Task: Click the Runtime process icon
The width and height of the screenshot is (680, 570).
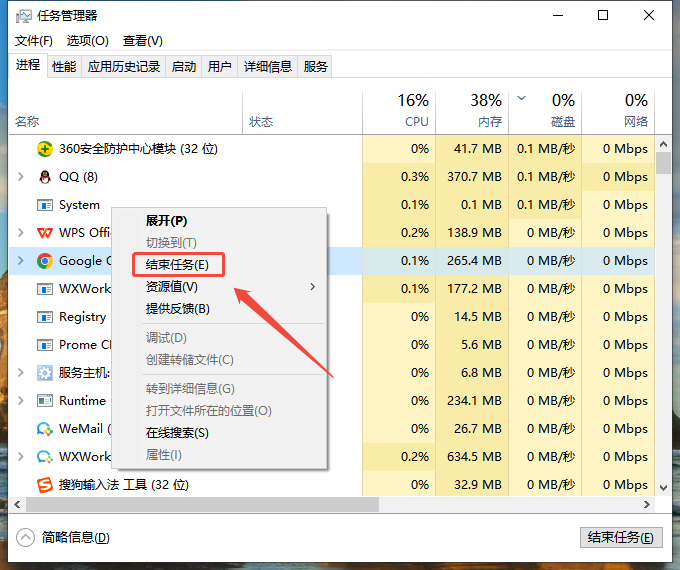Action: [45, 401]
